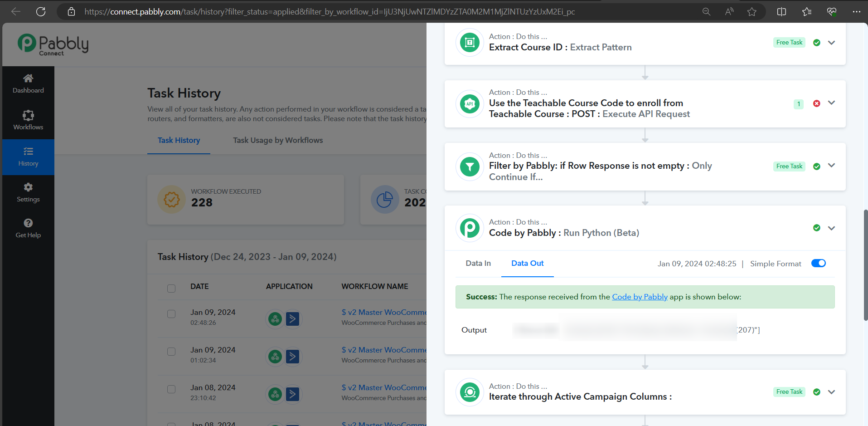Check the select-all checkbox beside DATE

click(x=171, y=289)
